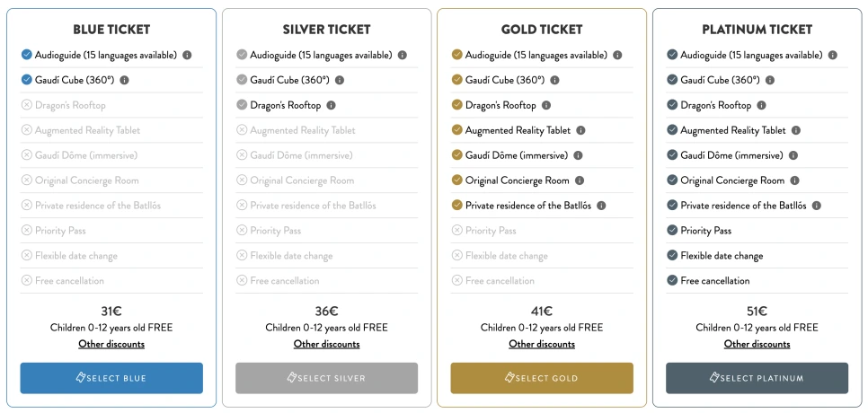Click Platinum Free cancellation checkmark
This screenshot has width=868, height=413.
(672, 281)
